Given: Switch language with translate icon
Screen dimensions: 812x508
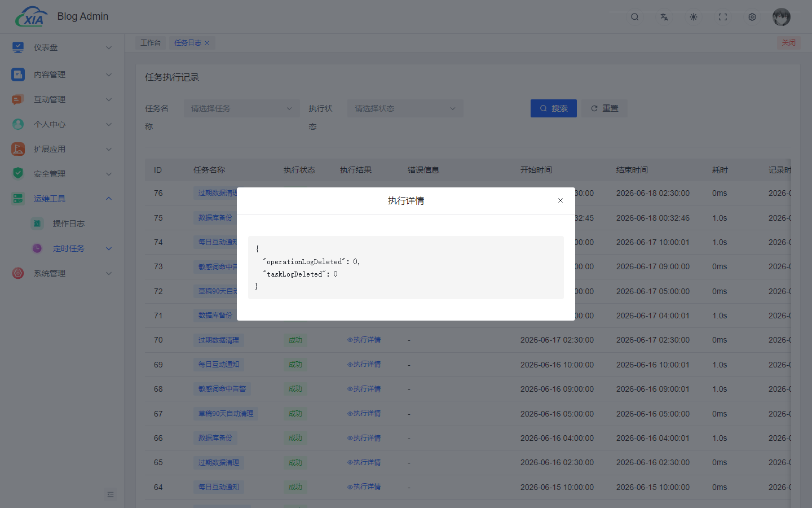Looking at the screenshot, I should point(664,17).
